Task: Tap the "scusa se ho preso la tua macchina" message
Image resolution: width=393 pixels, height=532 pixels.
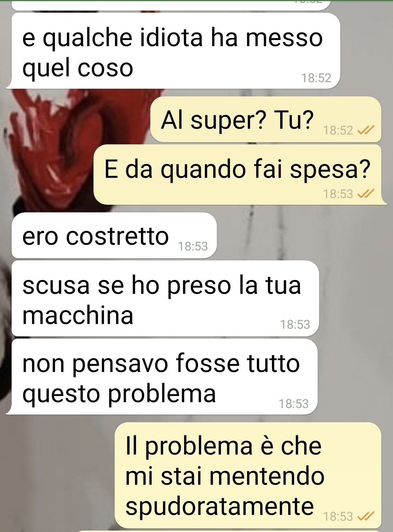Action: click(165, 299)
